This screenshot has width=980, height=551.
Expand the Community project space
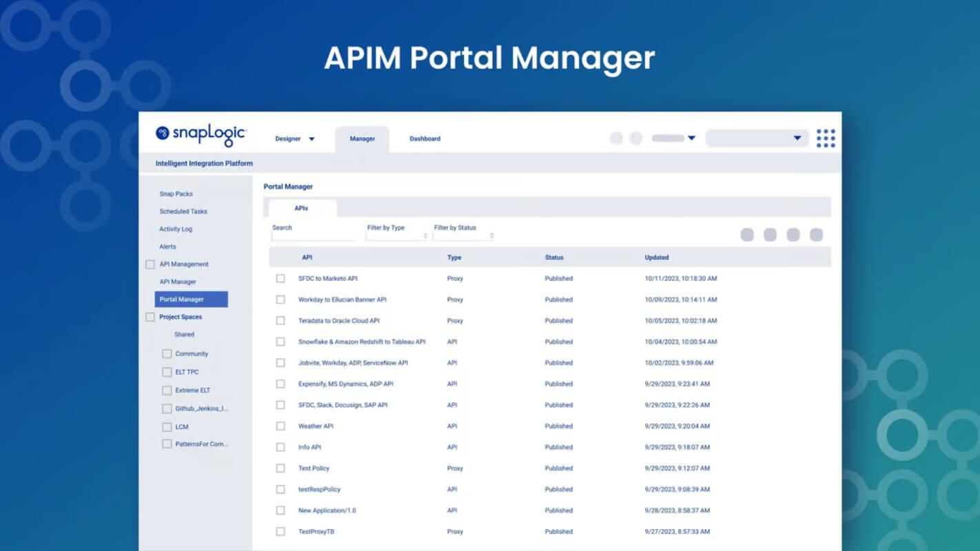167,354
